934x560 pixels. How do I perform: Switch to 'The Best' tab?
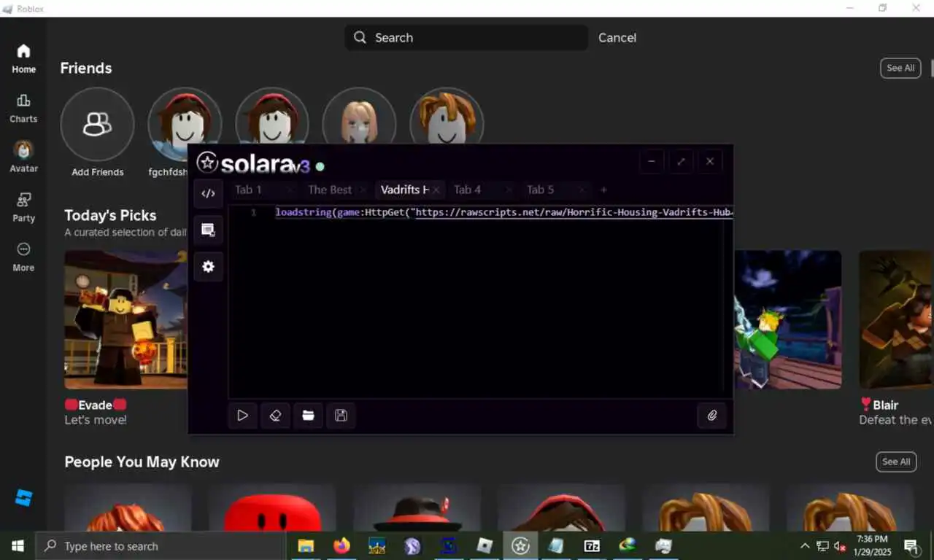[x=330, y=190]
